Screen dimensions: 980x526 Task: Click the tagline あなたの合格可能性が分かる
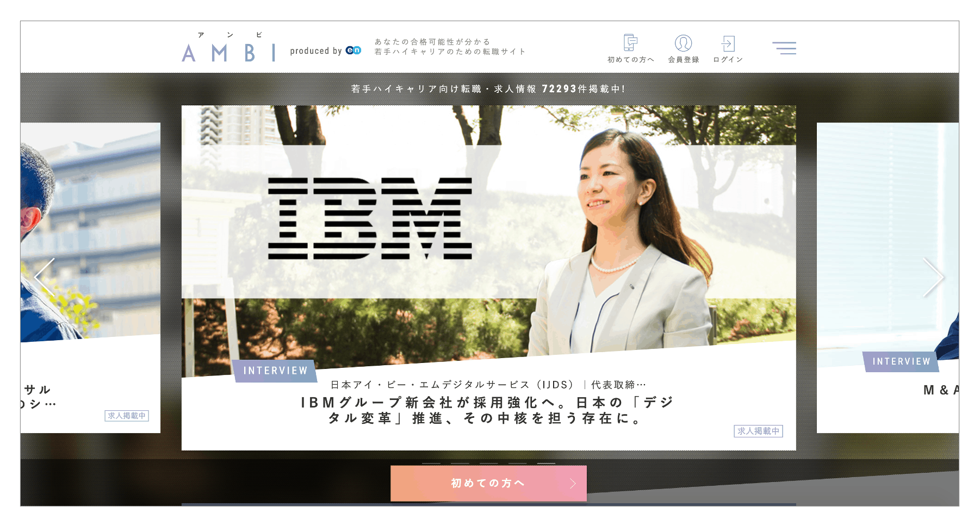click(432, 42)
